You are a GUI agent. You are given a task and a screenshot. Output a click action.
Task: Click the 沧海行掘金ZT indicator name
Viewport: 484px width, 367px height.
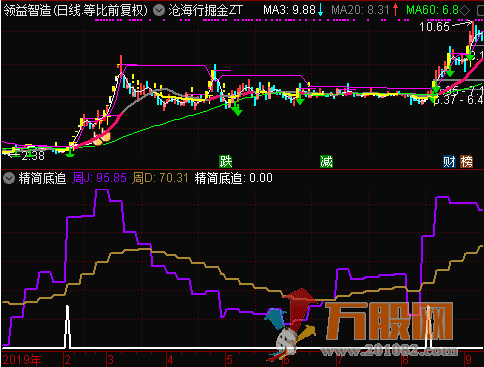click(x=206, y=10)
